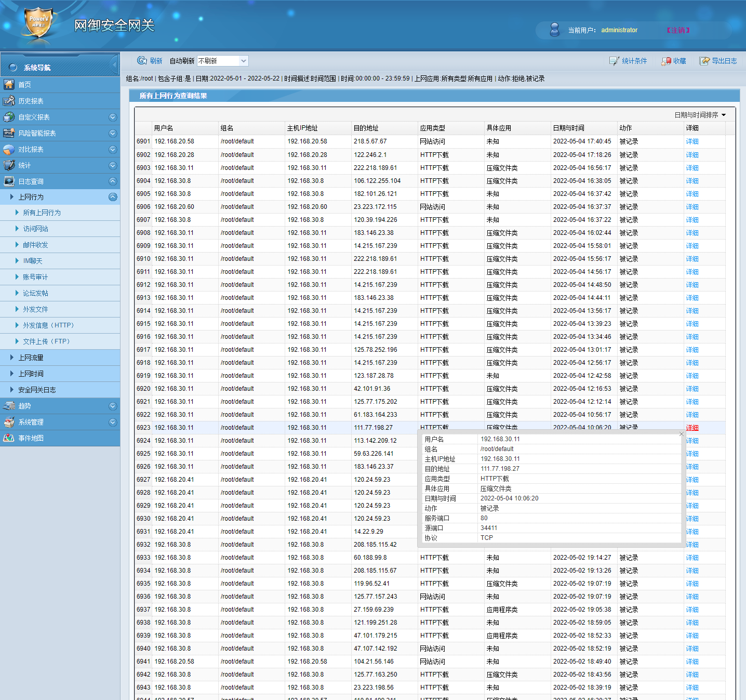The height and width of the screenshot is (700, 746).
Task: Click the export log (导出日志) icon
Action: pyautogui.click(x=704, y=61)
